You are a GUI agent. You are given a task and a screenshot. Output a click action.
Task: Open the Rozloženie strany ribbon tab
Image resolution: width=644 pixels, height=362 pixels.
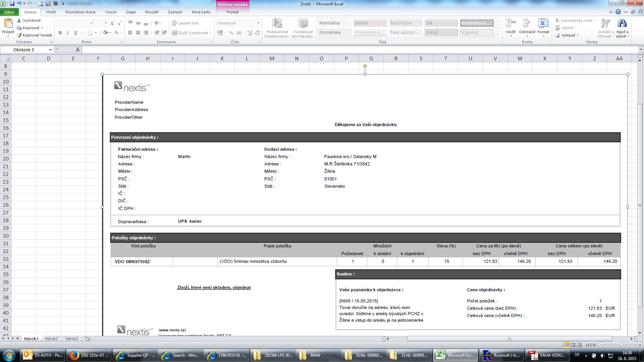80,12
